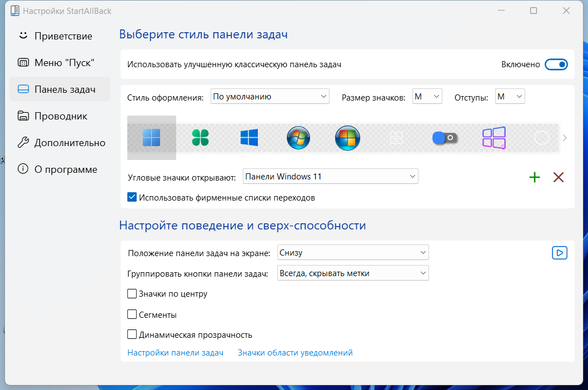This screenshot has height=390, width=588.
Task: Select the Windows 11 blue start icon
Action: [x=152, y=138]
